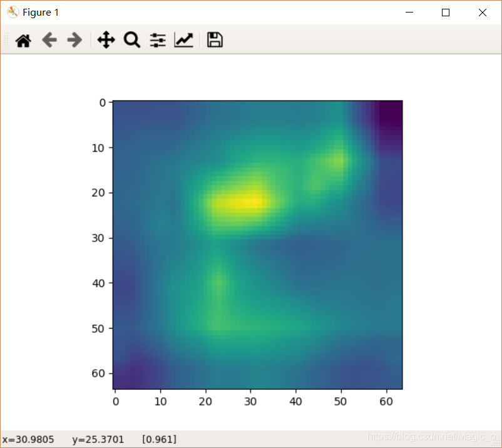This screenshot has height=448, width=502.
Task: Open Configure subplots sliders icon
Action: pyautogui.click(x=158, y=40)
